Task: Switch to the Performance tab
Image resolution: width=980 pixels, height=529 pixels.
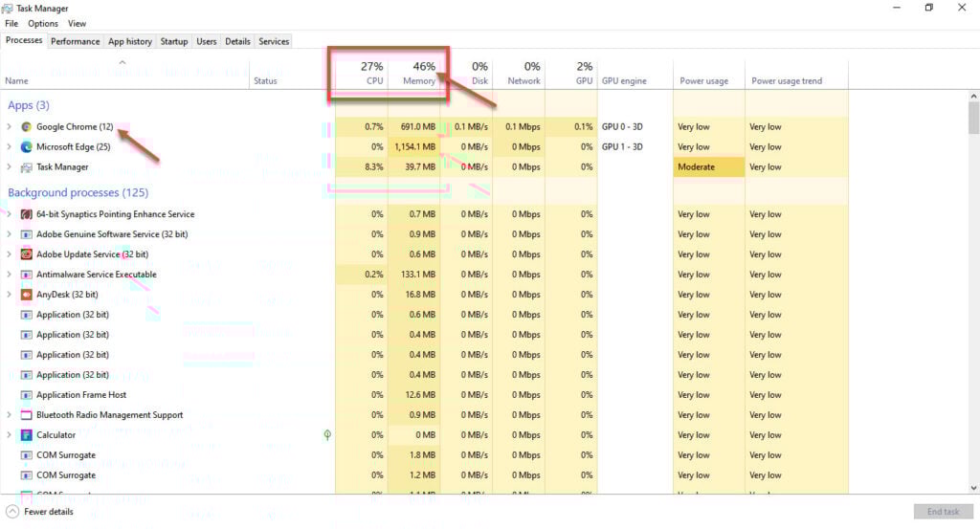Action: (x=75, y=41)
